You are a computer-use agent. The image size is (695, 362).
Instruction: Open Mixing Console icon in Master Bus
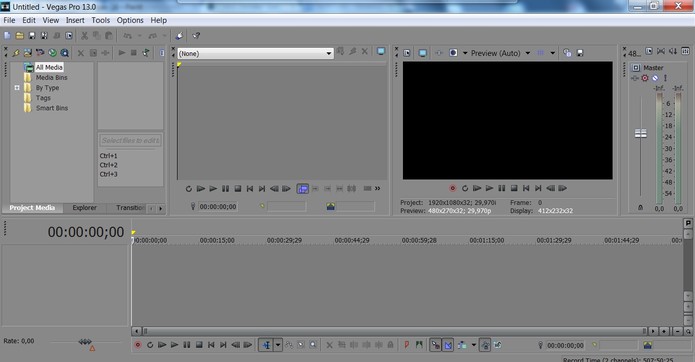[685, 51]
